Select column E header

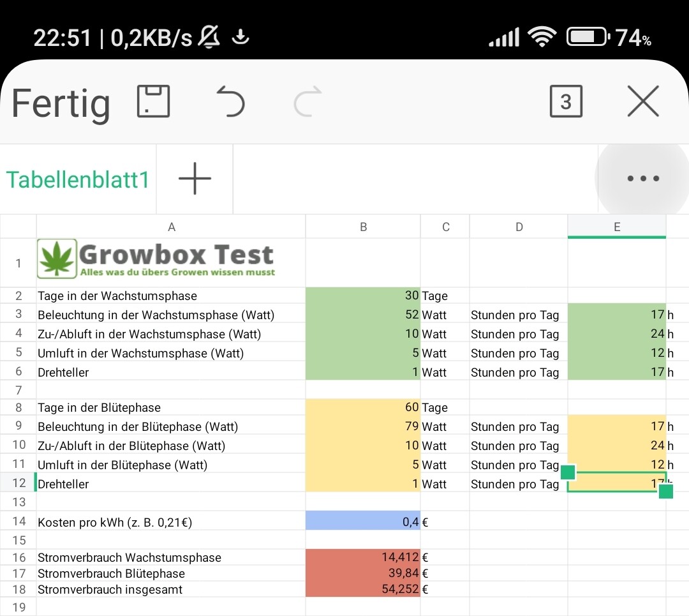point(616,227)
